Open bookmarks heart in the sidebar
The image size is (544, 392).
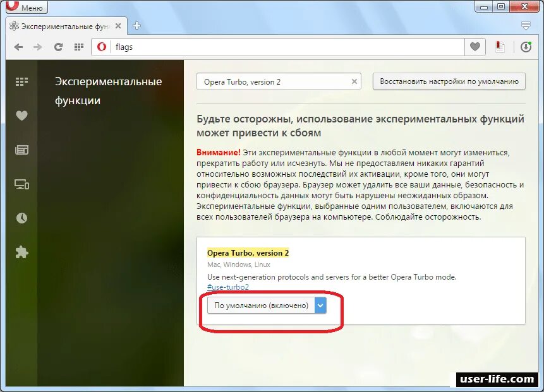(x=21, y=116)
